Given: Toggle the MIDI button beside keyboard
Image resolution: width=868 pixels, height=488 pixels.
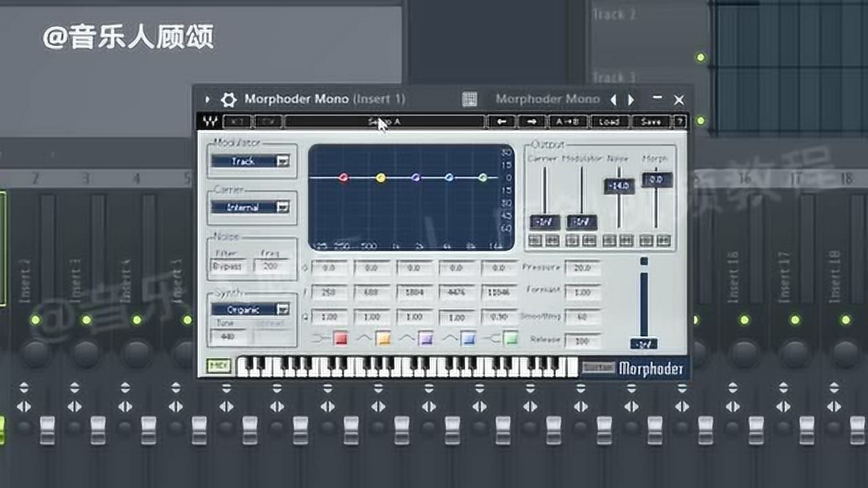Looking at the screenshot, I should click(x=219, y=367).
